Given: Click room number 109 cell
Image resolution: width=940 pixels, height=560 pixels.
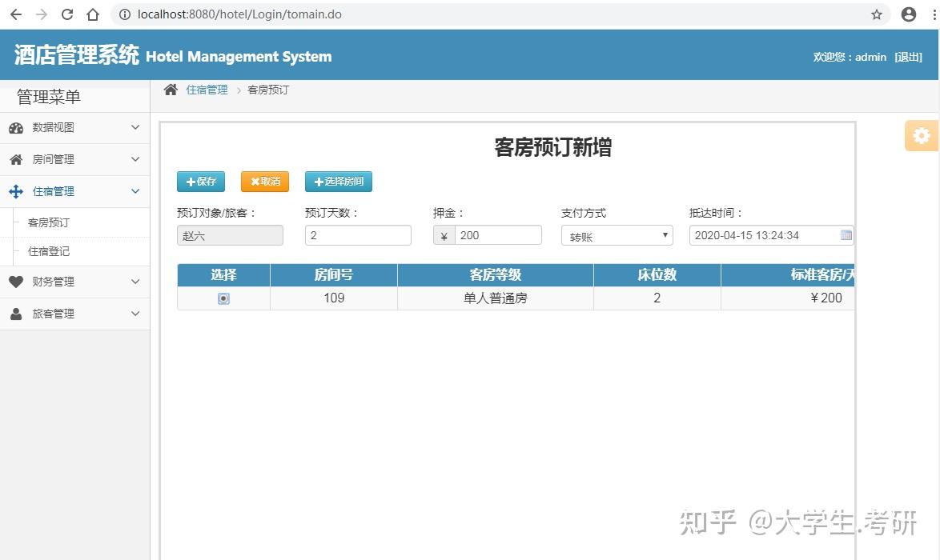Looking at the screenshot, I should coord(334,298).
